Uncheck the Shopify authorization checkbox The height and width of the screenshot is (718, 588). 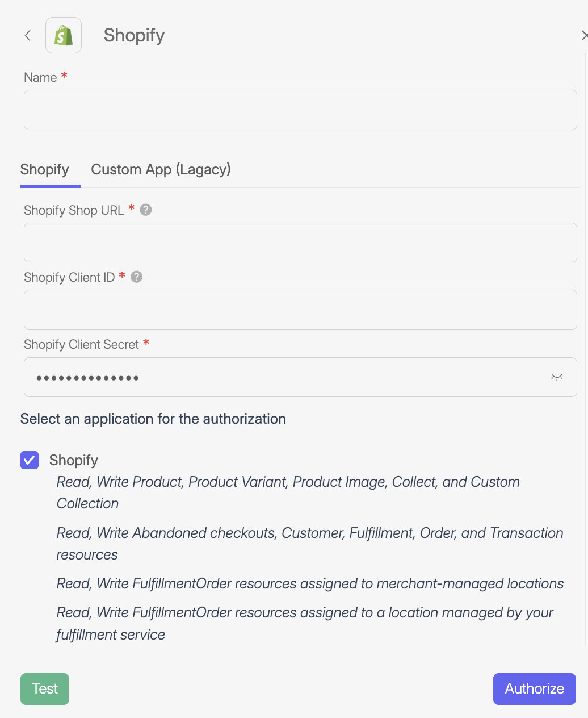(30, 460)
